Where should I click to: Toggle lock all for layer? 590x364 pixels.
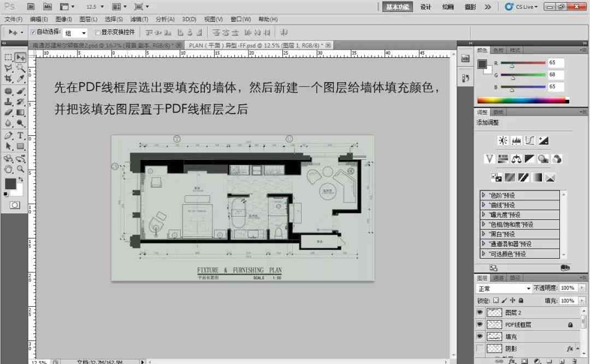(521, 300)
